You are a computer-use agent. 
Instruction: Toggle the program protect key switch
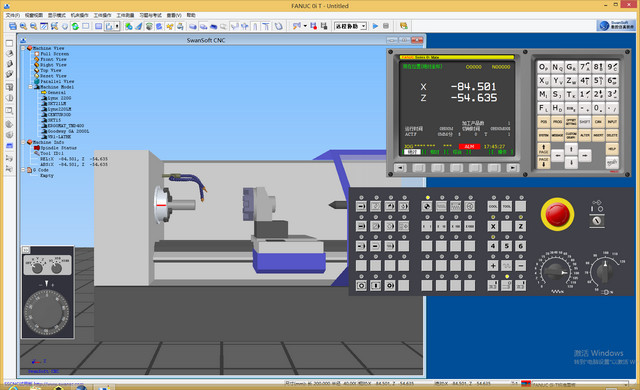[597, 221]
